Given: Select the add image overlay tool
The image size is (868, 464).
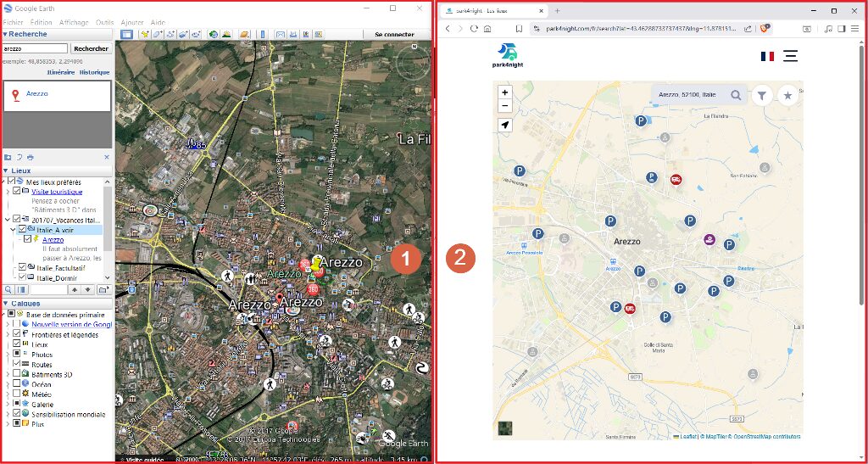Looking at the screenshot, I should [183, 34].
